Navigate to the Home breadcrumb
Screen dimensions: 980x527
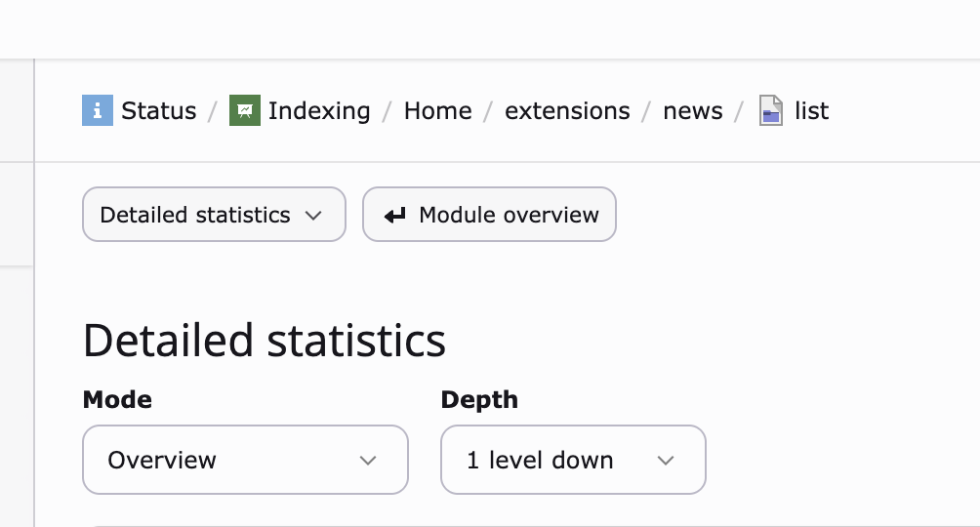pos(437,111)
